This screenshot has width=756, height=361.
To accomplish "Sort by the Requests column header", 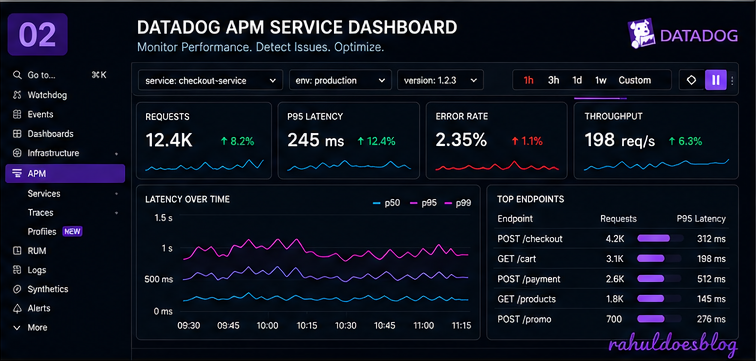I will [x=618, y=219].
